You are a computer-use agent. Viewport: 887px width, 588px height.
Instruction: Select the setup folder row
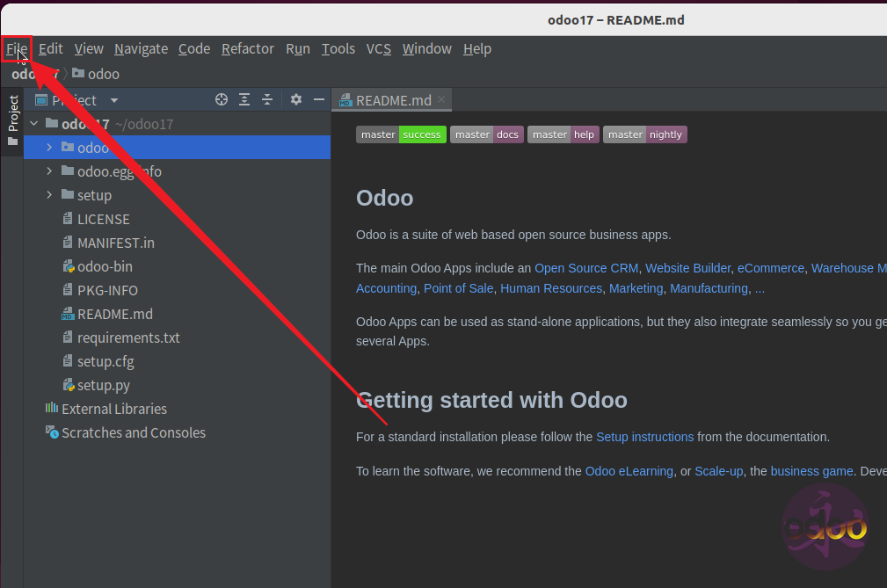(x=177, y=195)
